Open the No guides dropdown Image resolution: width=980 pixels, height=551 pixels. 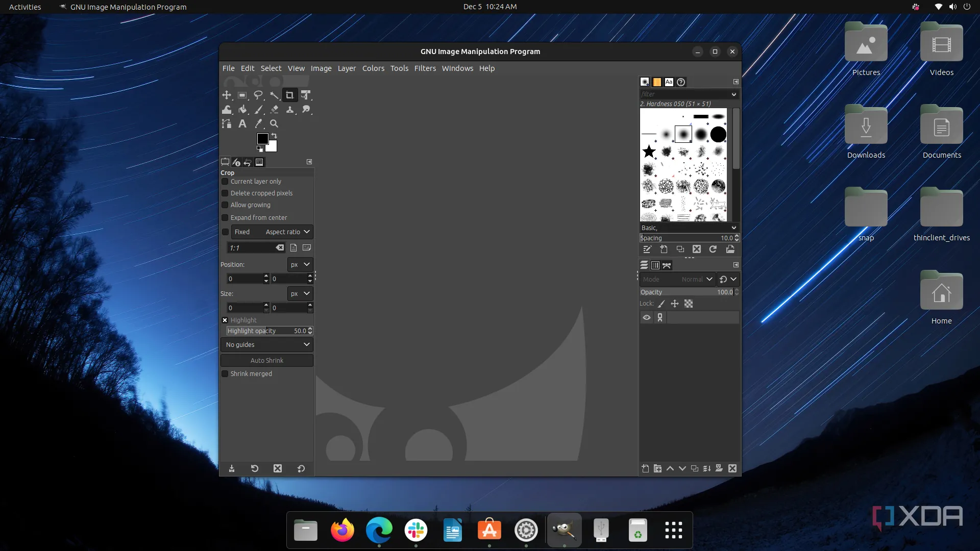coord(267,345)
